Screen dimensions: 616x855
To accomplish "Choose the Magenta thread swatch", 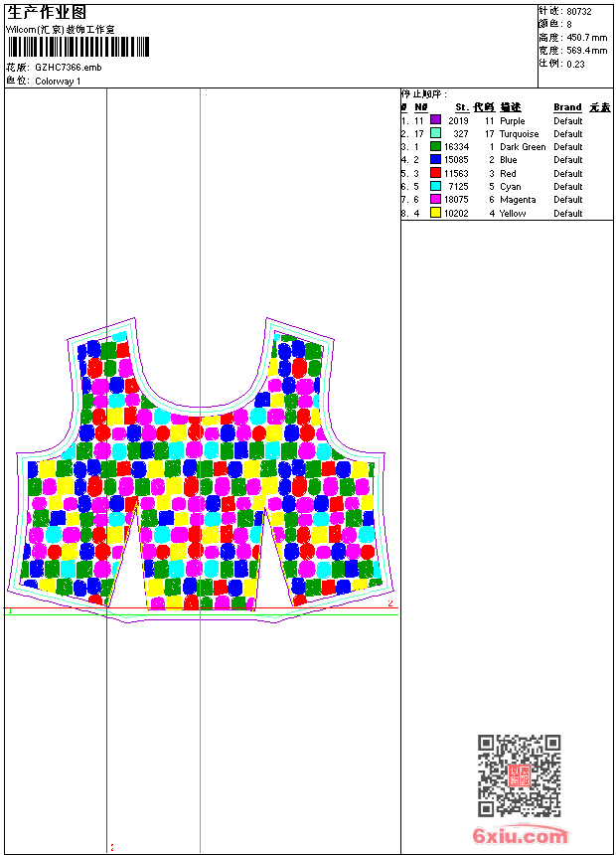I will pyautogui.click(x=435, y=199).
